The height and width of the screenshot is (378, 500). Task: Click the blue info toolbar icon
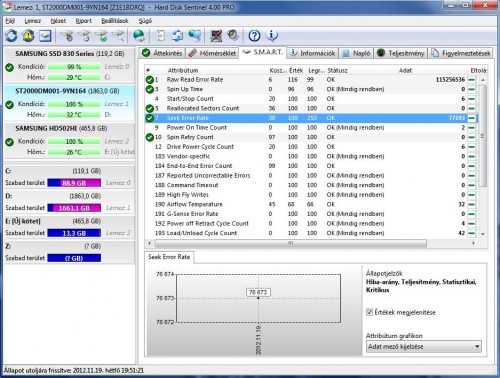(x=272, y=35)
